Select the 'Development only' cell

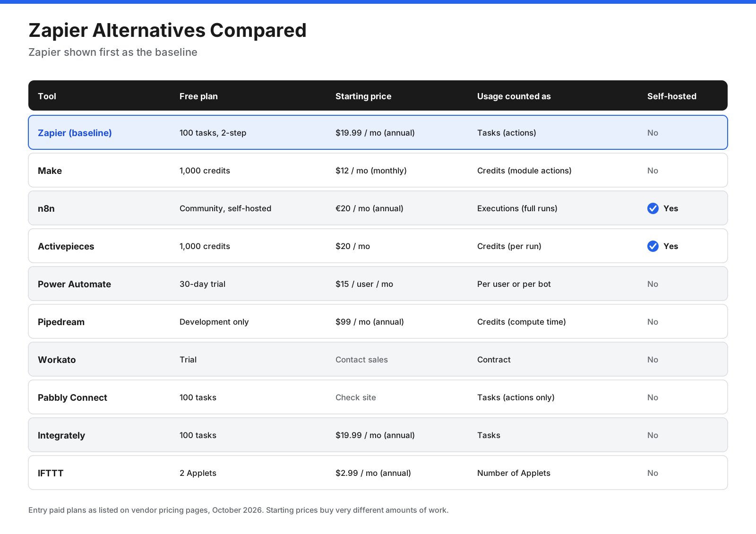(214, 322)
